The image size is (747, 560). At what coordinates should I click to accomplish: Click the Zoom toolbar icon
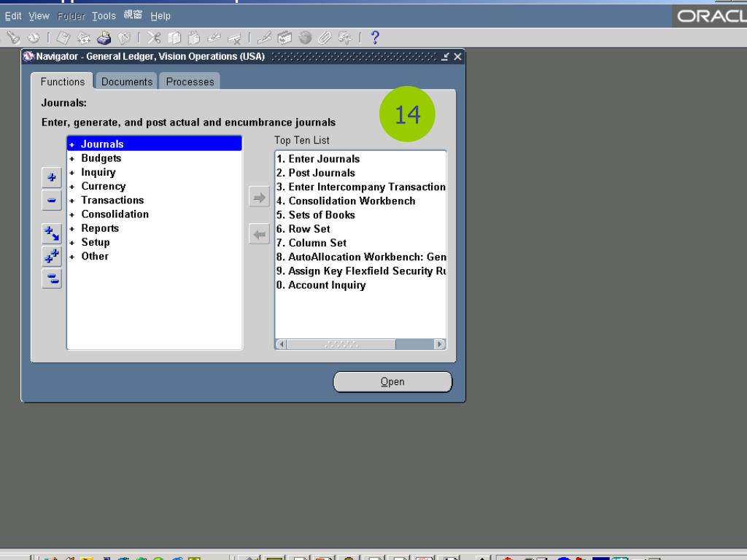click(285, 37)
